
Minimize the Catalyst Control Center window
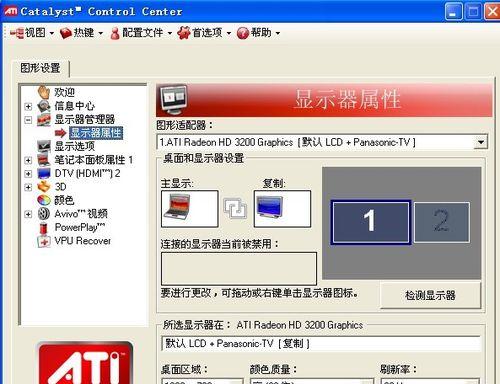(453, 12)
